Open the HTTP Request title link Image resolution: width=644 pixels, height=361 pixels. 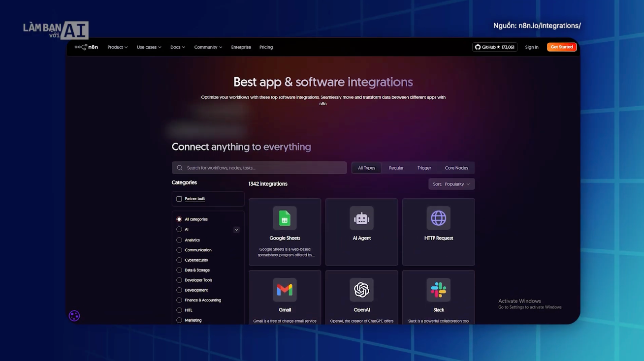[439, 238]
